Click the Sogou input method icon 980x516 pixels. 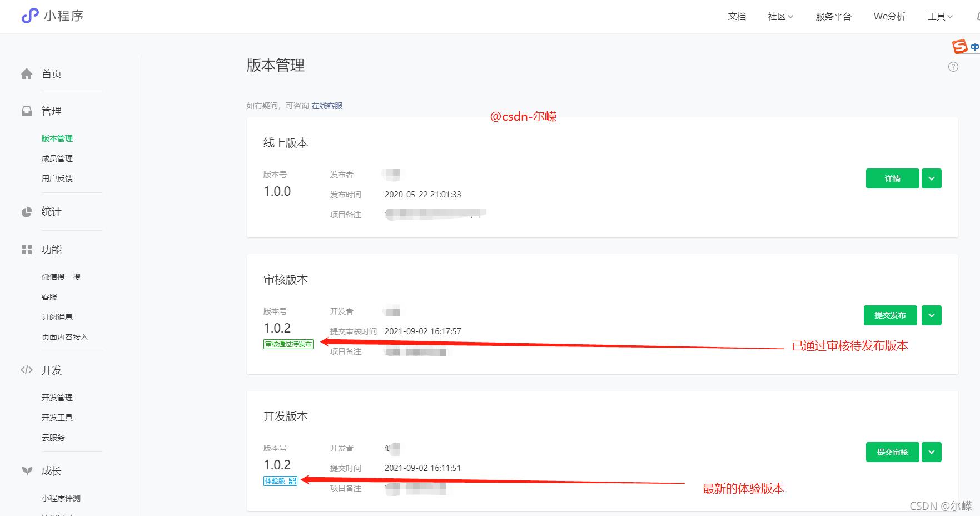click(x=960, y=47)
